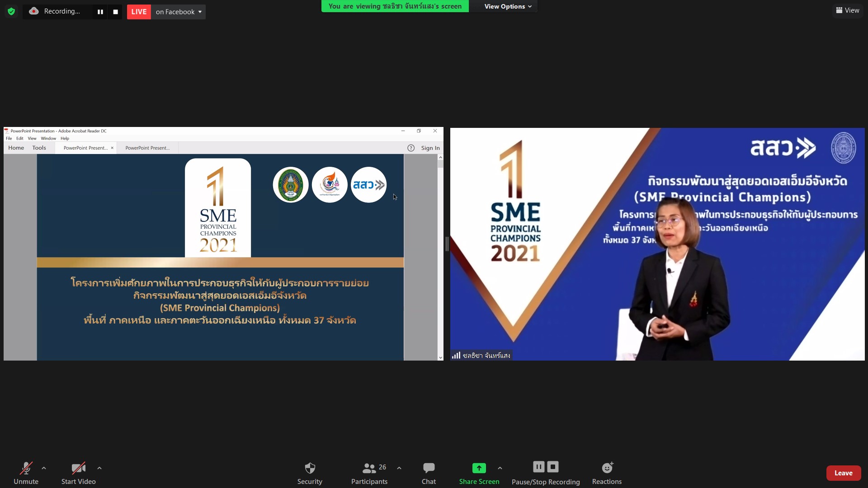Click the View button at top right
Viewport: 868px width, 488px height.
(x=847, y=10)
